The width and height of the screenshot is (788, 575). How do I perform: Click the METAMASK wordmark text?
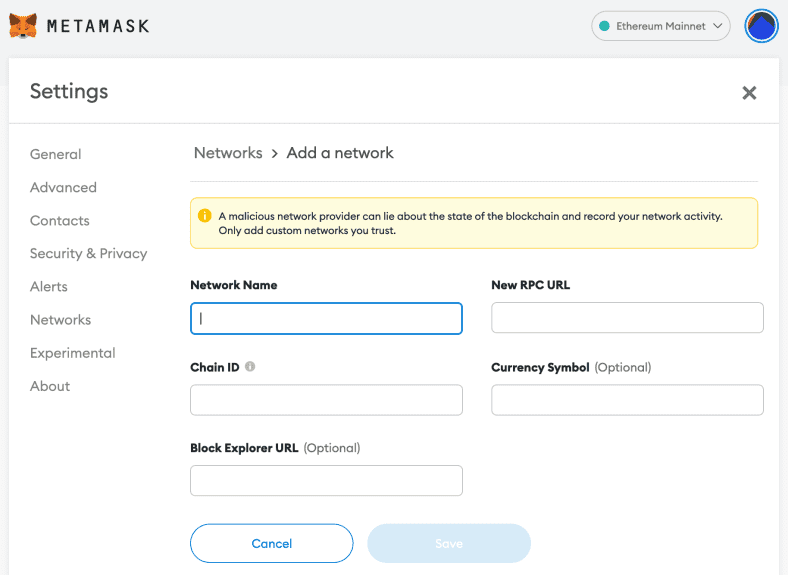98,26
